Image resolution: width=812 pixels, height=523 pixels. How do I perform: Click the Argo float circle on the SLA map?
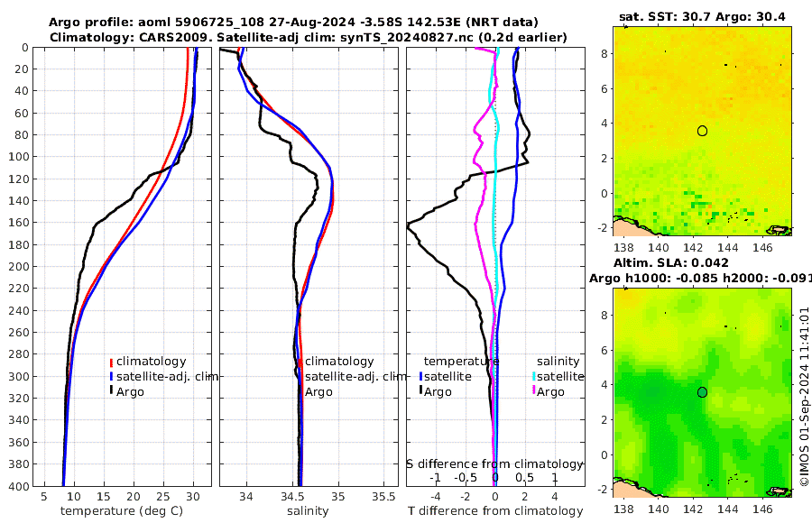702,392
